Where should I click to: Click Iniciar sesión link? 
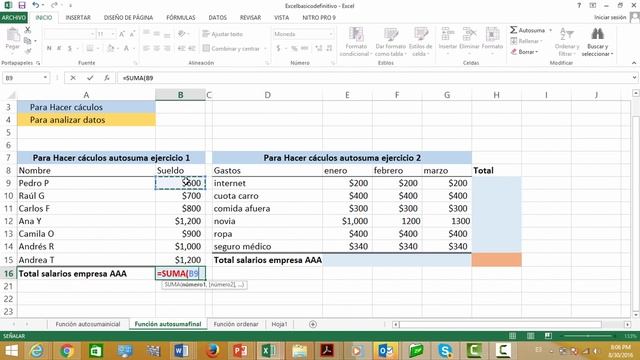pyautogui.click(x=610, y=18)
